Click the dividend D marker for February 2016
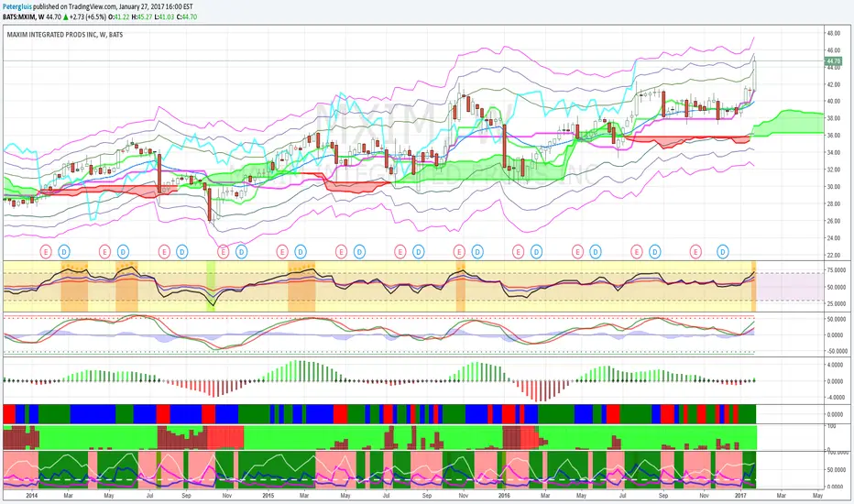This screenshot has height=504, width=854. coord(536,252)
